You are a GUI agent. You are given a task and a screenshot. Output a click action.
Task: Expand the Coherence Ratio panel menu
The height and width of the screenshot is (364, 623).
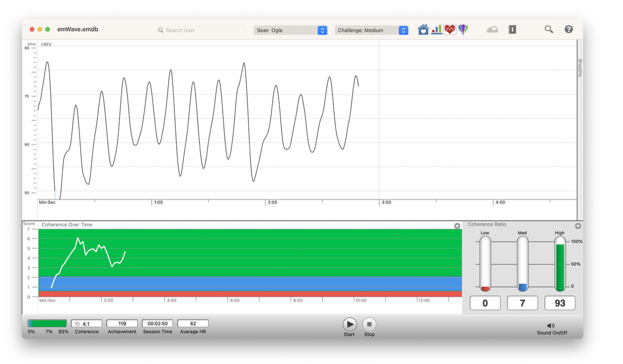click(578, 226)
